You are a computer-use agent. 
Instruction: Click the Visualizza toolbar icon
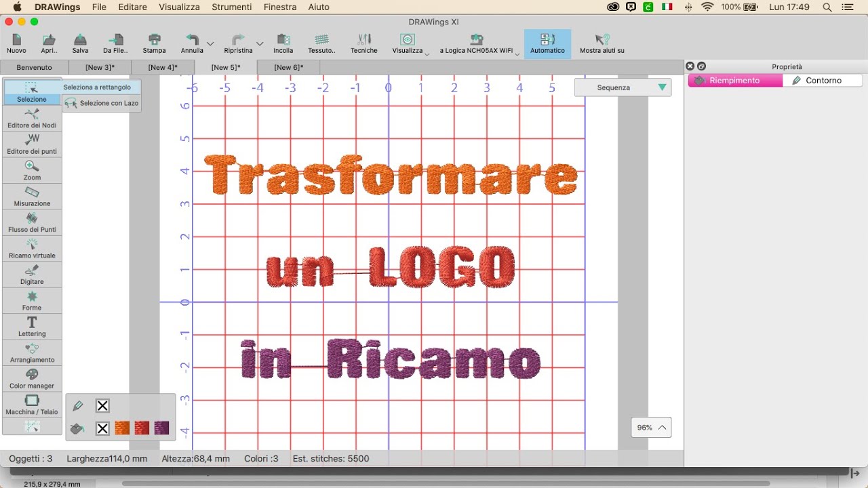(x=407, y=44)
